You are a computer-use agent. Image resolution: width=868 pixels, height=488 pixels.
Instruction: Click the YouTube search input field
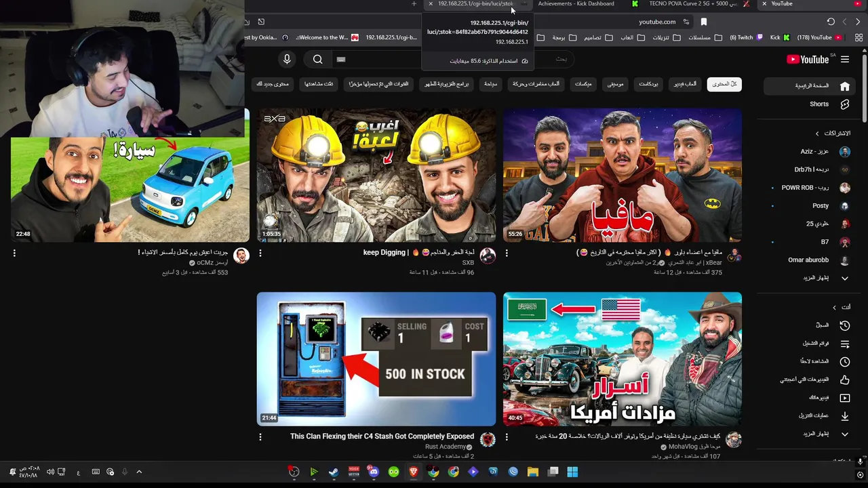454,60
